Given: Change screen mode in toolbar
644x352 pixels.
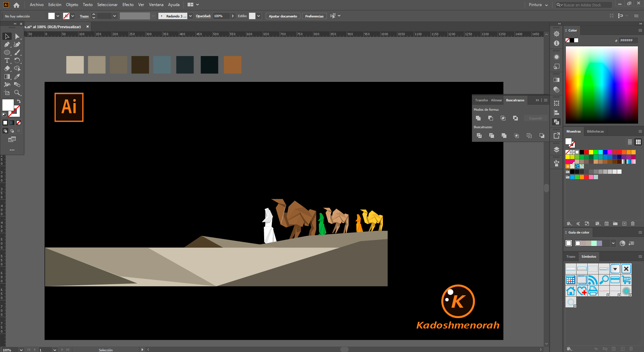Looking at the screenshot, I should [12, 139].
